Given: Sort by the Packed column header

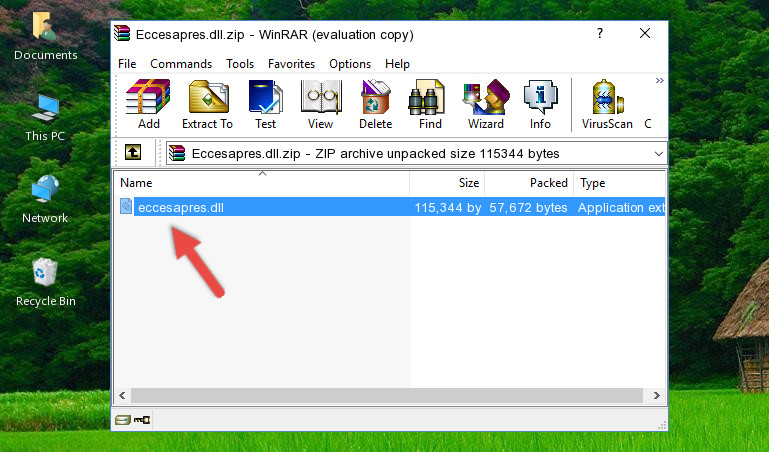Looking at the screenshot, I should click(529, 183).
